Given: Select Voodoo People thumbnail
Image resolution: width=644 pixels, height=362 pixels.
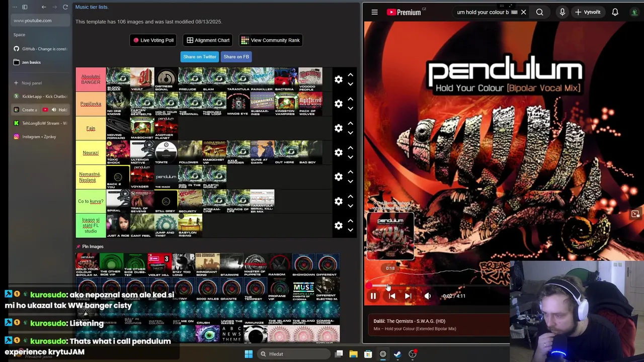Looking at the screenshot, I should click(310, 79).
